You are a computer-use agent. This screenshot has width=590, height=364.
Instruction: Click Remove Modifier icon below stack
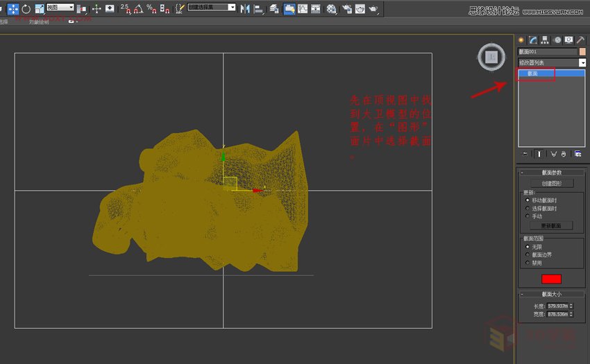pos(564,154)
